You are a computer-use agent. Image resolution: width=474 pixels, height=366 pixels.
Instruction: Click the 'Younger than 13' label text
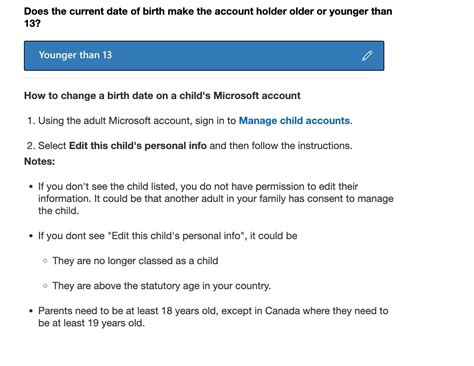[75, 55]
